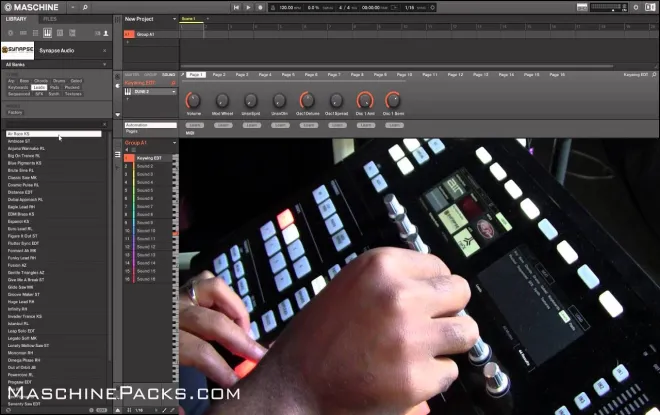Switch to the SOUND tab
The width and height of the screenshot is (660, 415).
coord(168,75)
